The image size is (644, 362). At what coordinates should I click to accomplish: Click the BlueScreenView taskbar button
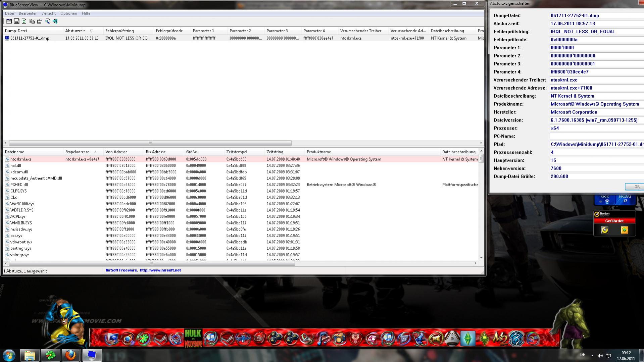[x=92, y=355]
